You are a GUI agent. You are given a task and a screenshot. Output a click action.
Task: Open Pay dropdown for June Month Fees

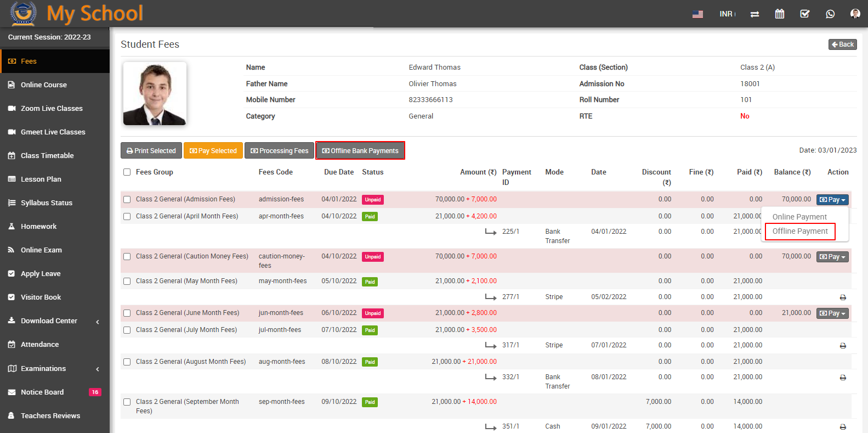[x=832, y=313]
